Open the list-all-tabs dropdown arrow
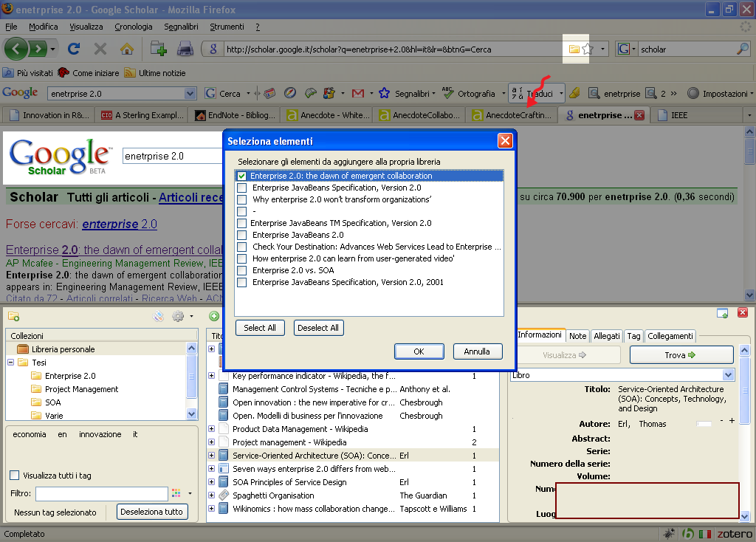The height and width of the screenshot is (542, 756). coord(749,115)
